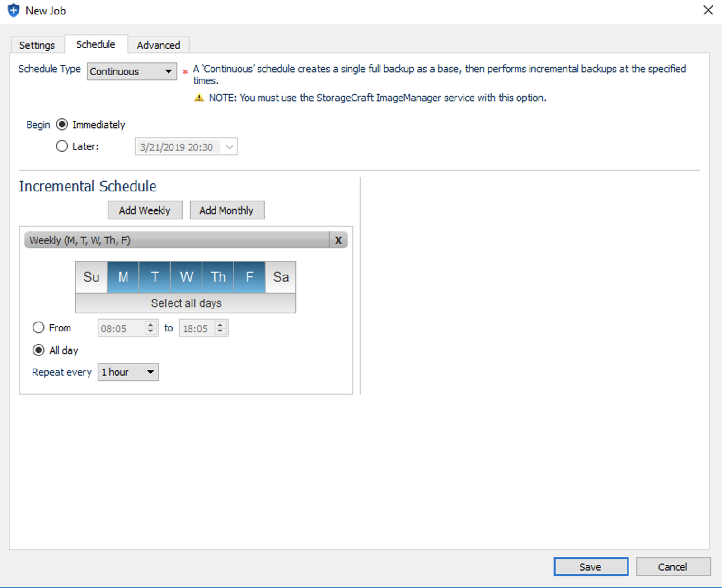Select the From time range radio button

point(38,327)
